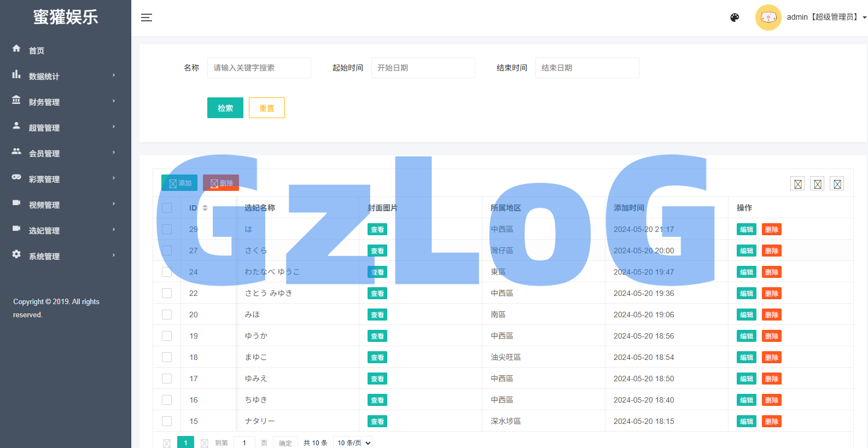The image size is (868, 448).
Task: Open the 10 条/页 page size dropdown
Action: click(354, 443)
